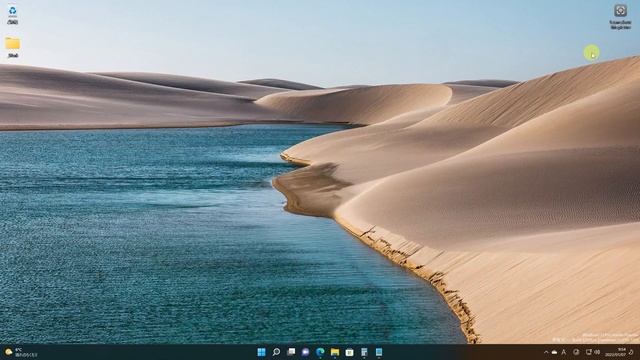Open the clock and date calendar flyout
640x360 pixels.
click(x=616, y=352)
